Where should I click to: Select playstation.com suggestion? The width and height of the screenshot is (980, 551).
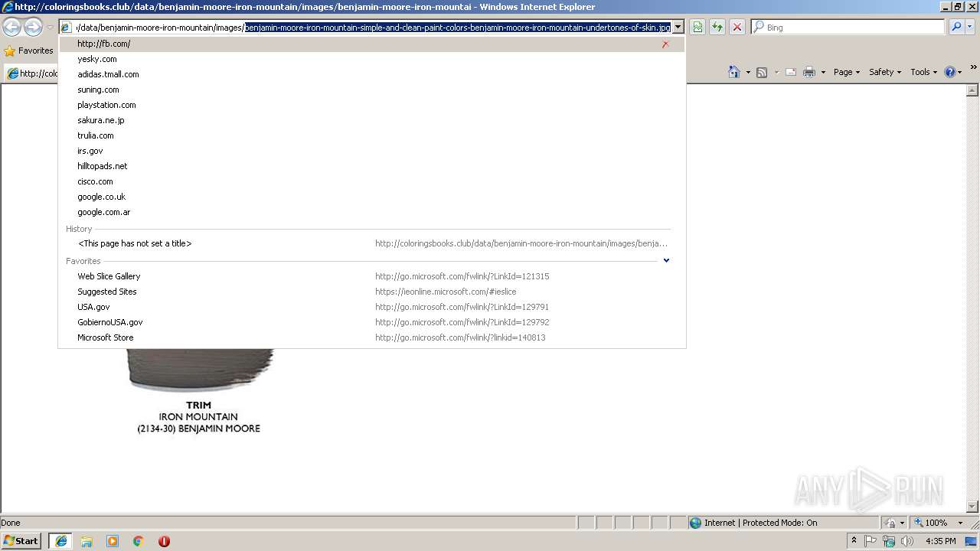[371, 105]
